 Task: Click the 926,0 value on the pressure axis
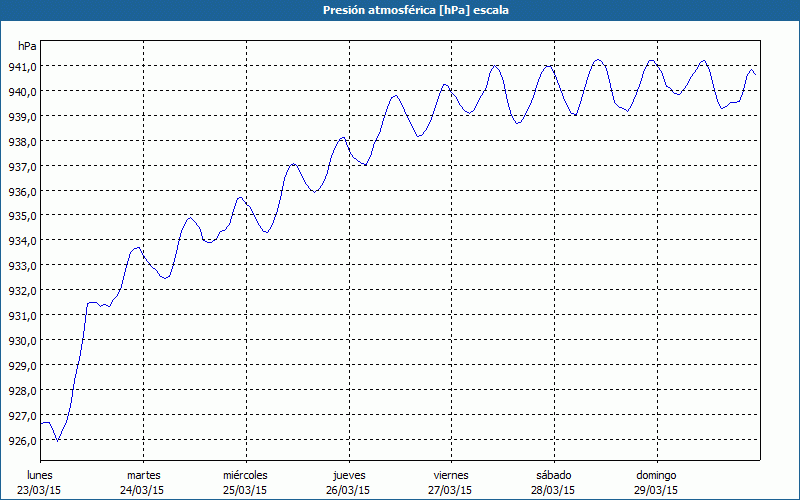tap(24, 440)
